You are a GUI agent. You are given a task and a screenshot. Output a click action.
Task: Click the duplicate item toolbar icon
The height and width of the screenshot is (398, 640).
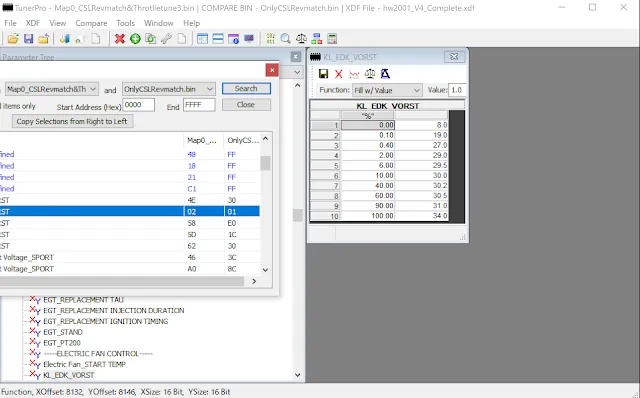point(151,39)
